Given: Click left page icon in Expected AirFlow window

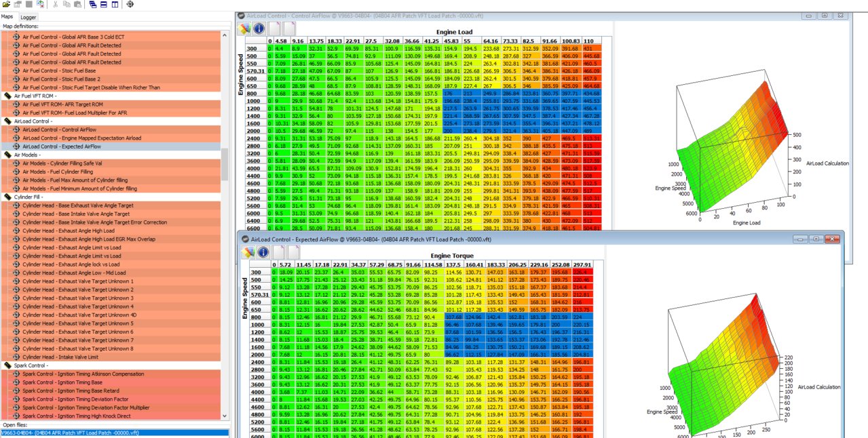Looking at the screenshot, I should point(278,252).
